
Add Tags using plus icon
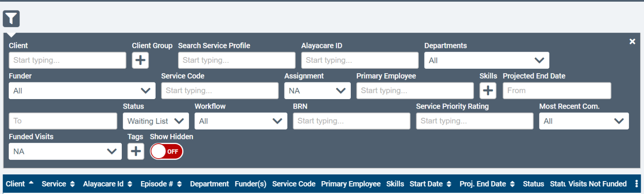point(136,151)
